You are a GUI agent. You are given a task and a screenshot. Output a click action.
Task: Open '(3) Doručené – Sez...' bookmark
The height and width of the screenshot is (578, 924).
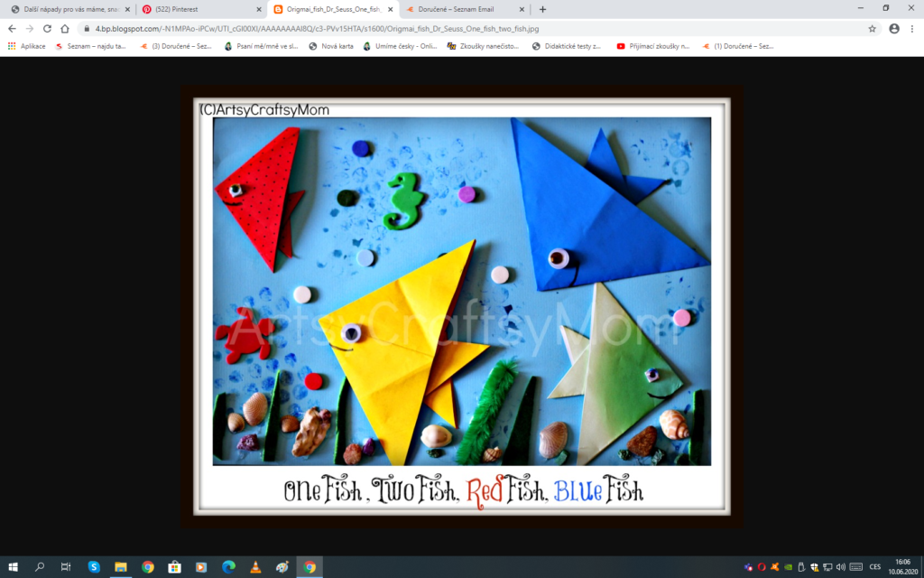[x=176, y=46]
